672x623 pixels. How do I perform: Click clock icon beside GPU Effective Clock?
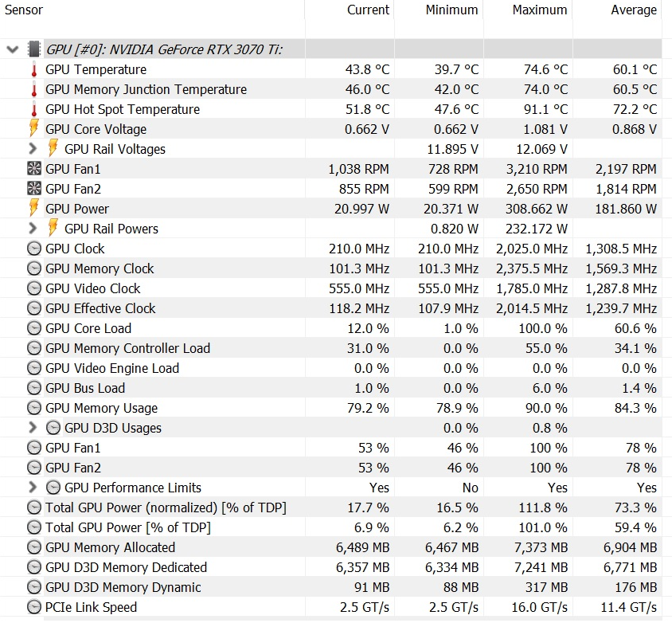point(34,308)
